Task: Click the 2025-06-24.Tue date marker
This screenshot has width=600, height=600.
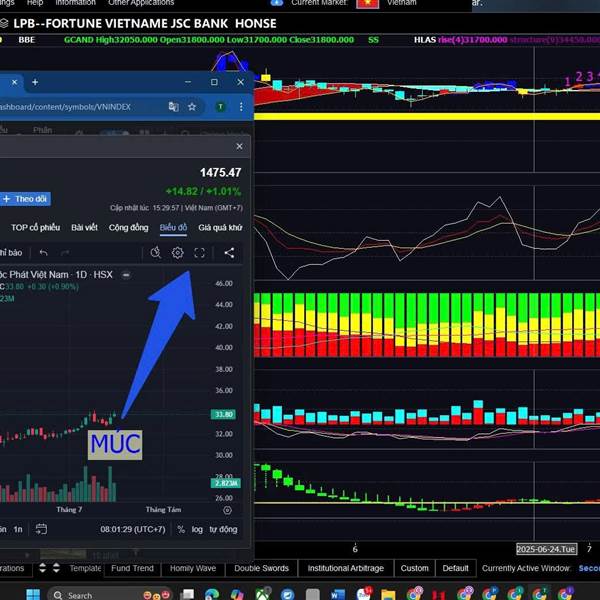Action: (546, 549)
